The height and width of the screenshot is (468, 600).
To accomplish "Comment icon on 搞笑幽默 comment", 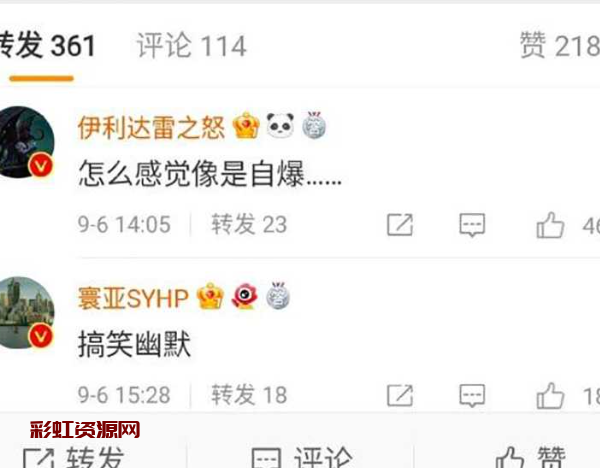I will (x=472, y=395).
